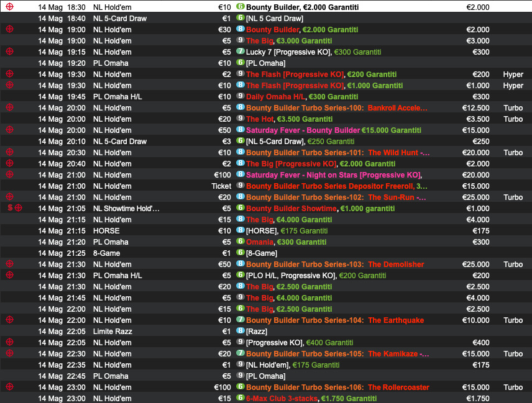The image size is (532, 403).
Task: Click The Big, €4.000 Garantiti at 21:15
Action: click(289, 220)
